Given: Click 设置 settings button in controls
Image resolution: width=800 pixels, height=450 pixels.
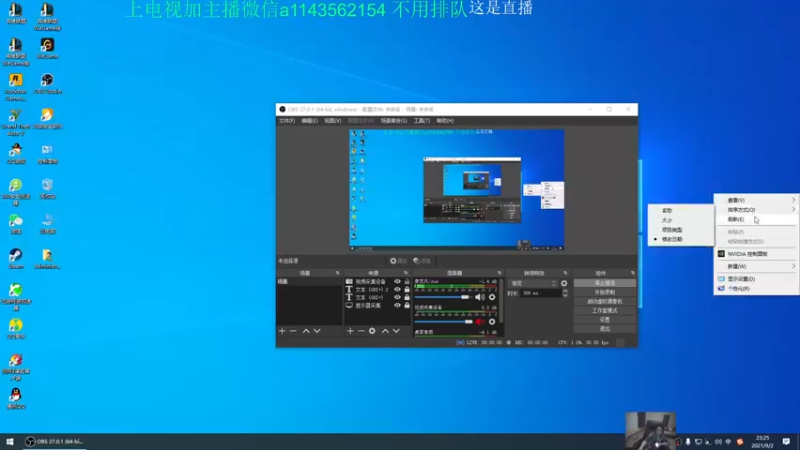Looking at the screenshot, I should pyautogui.click(x=605, y=320).
